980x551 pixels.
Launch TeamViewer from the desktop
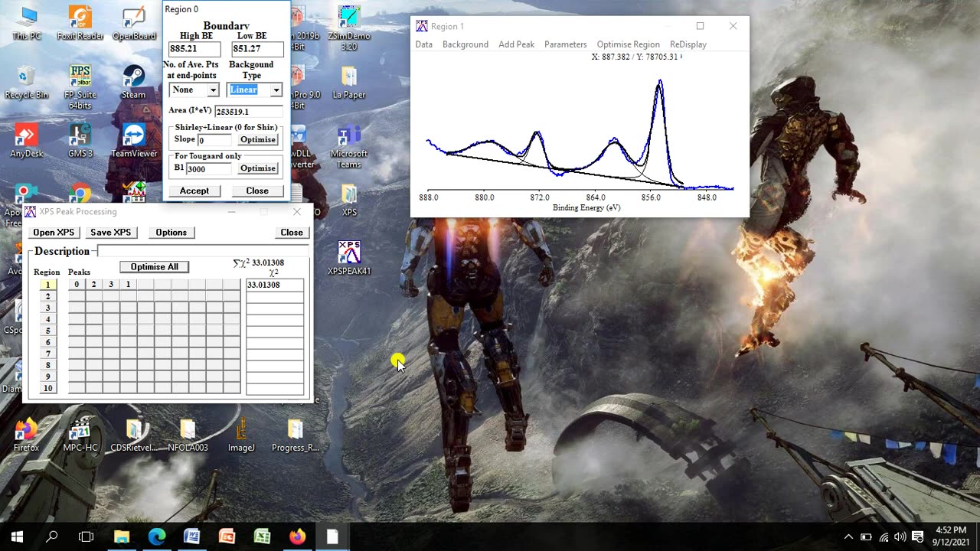pyautogui.click(x=134, y=141)
